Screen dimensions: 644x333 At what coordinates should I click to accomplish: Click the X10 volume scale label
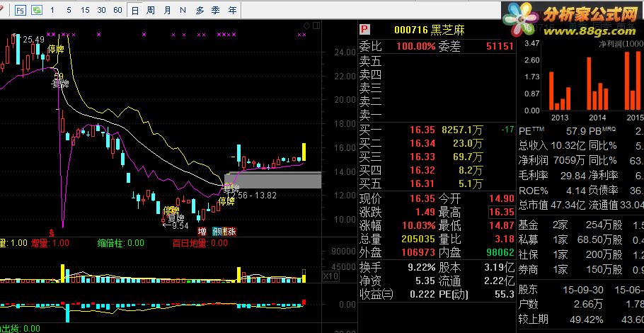(x=330, y=276)
